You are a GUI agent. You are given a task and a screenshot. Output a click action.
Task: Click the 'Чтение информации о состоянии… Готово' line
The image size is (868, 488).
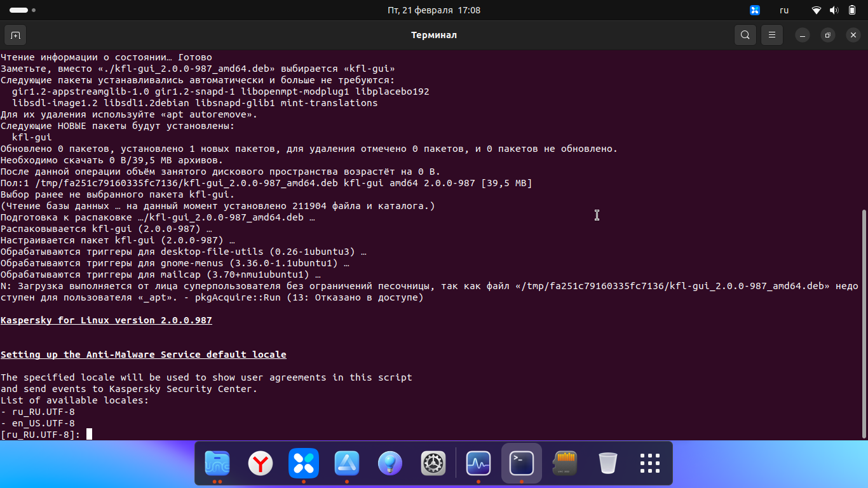click(x=106, y=57)
